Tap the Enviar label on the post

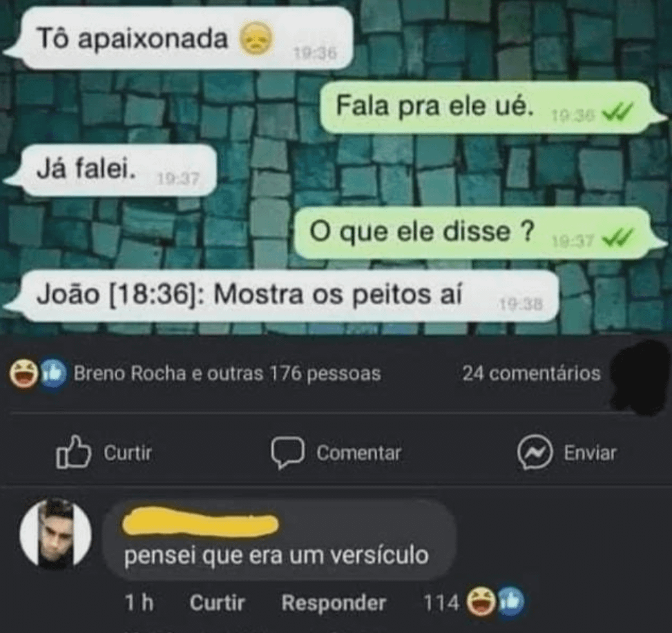tap(590, 453)
